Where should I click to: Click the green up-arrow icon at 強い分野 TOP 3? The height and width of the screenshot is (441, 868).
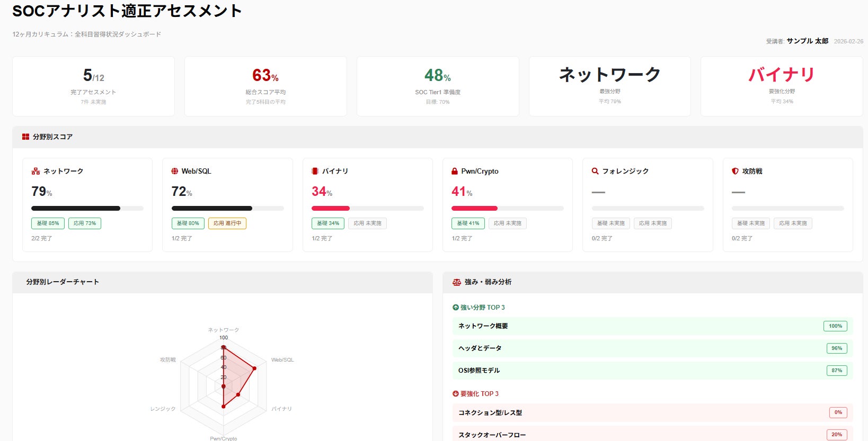pyautogui.click(x=456, y=308)
